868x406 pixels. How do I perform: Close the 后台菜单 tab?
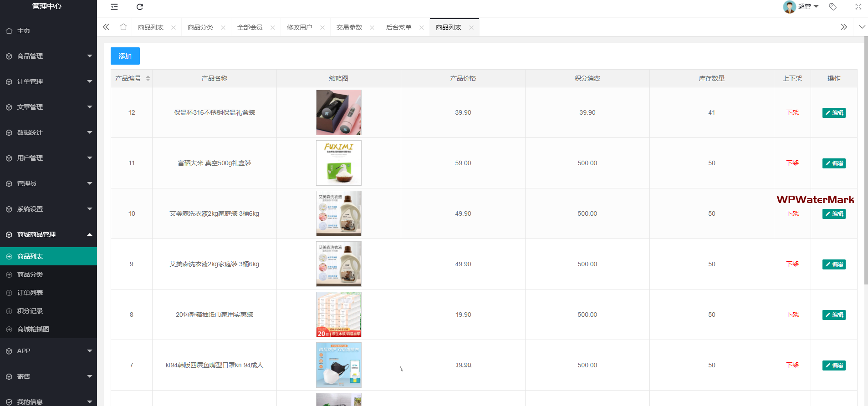coord(422,28)
